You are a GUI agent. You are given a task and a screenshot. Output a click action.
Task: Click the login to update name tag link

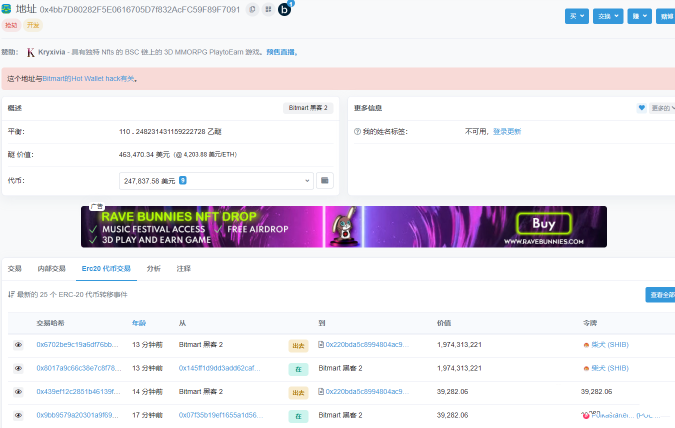507,132
